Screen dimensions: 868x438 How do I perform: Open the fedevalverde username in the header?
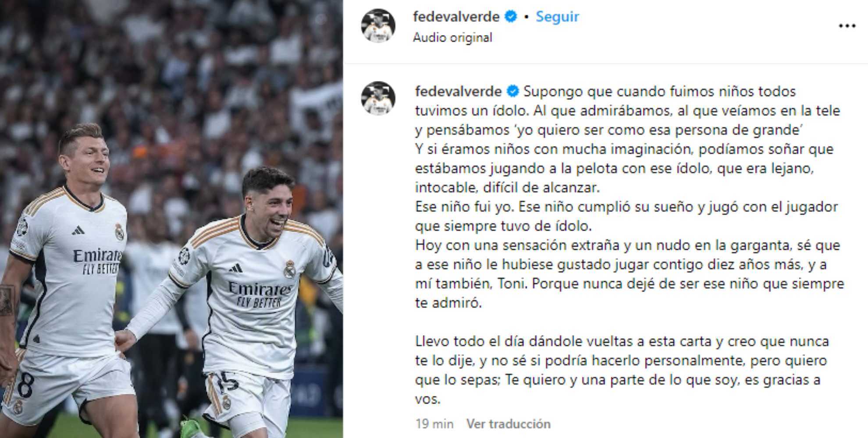456,17
